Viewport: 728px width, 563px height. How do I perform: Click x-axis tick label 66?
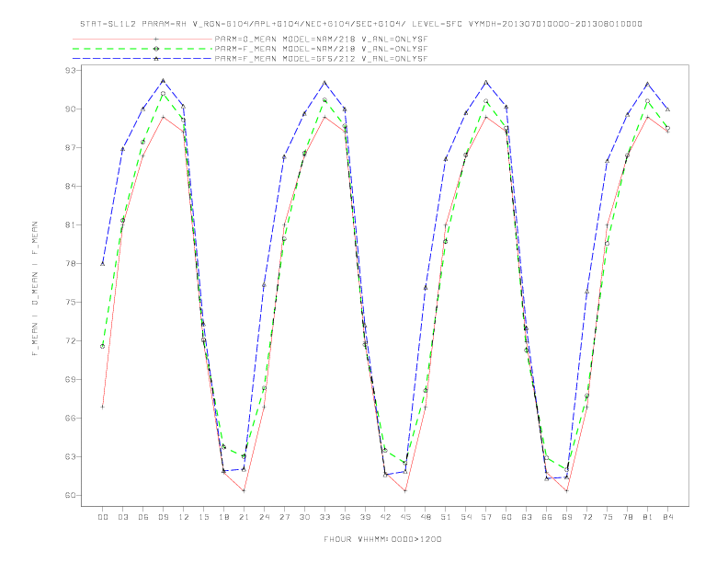(x=547, y=517)
